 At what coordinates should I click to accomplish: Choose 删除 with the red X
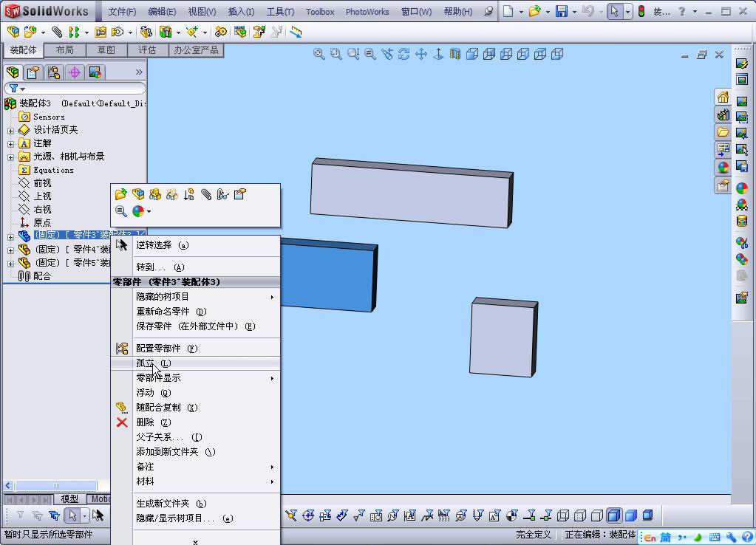pyautogui.click(x=195, y=422)
